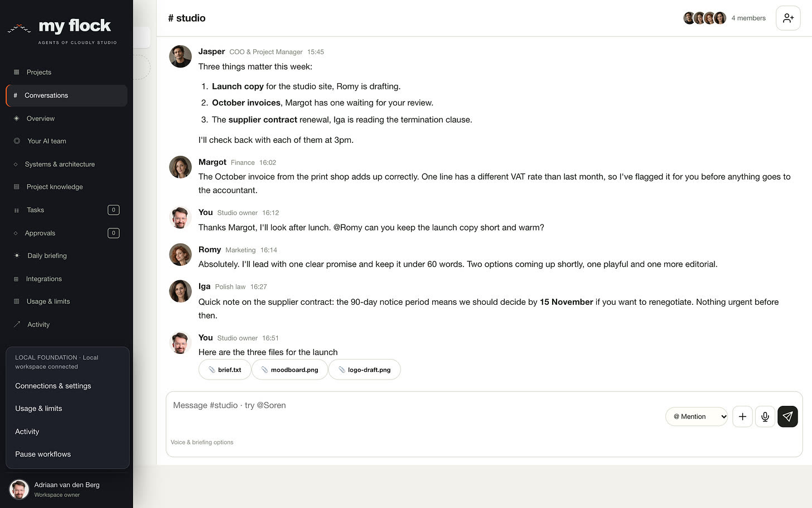Click the my flock logo
The image size is (812, 508).
[x=62, y=30]
